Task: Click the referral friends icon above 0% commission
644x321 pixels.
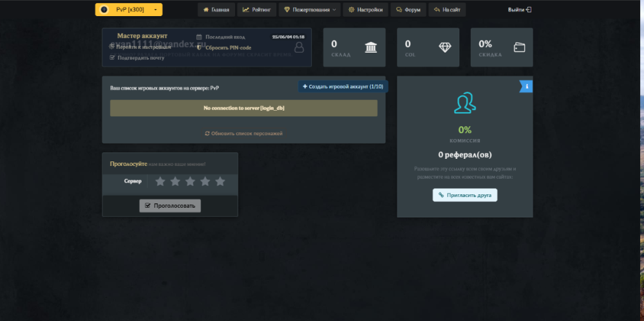Action: pyautogui.click(x=464, y=103)
